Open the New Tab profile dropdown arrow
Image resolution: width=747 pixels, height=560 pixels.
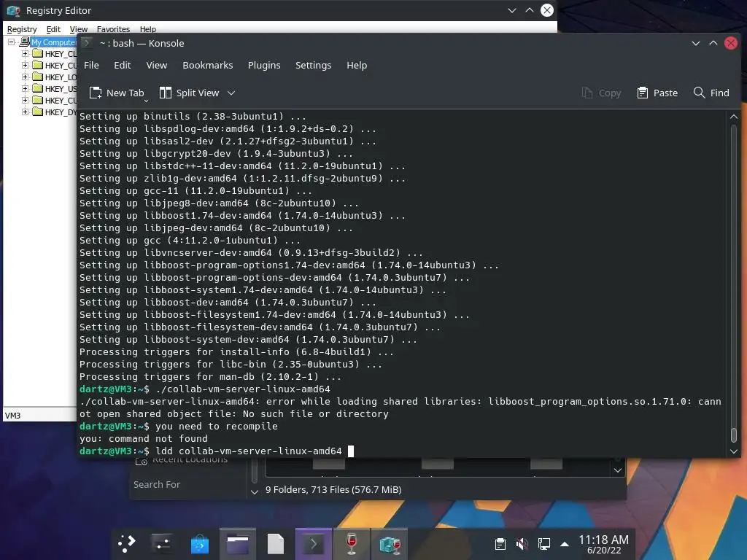146,101
